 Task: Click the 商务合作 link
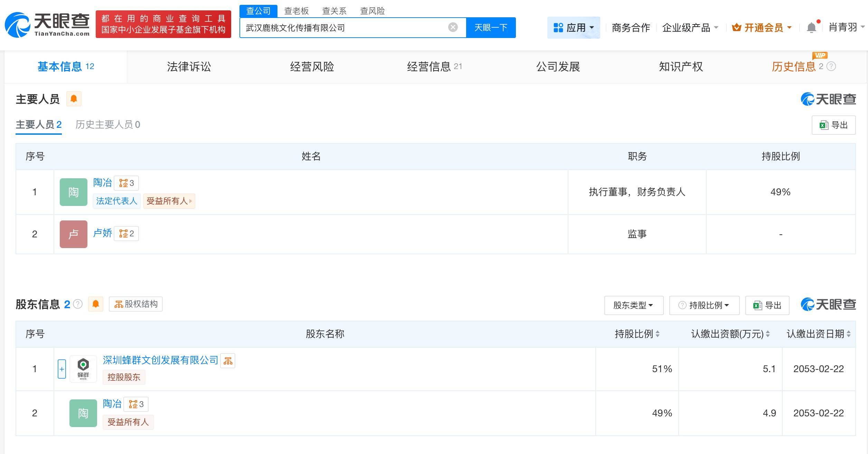[631, 27]
